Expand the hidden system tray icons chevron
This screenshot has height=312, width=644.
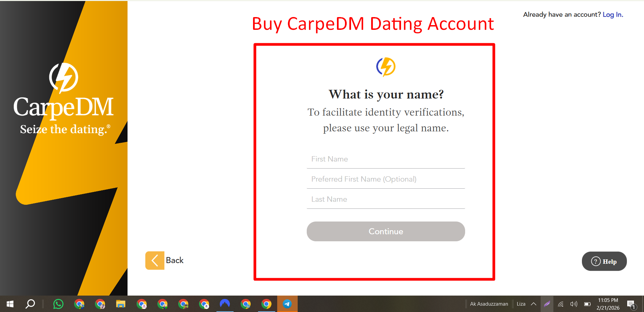[x=534, y=304]
